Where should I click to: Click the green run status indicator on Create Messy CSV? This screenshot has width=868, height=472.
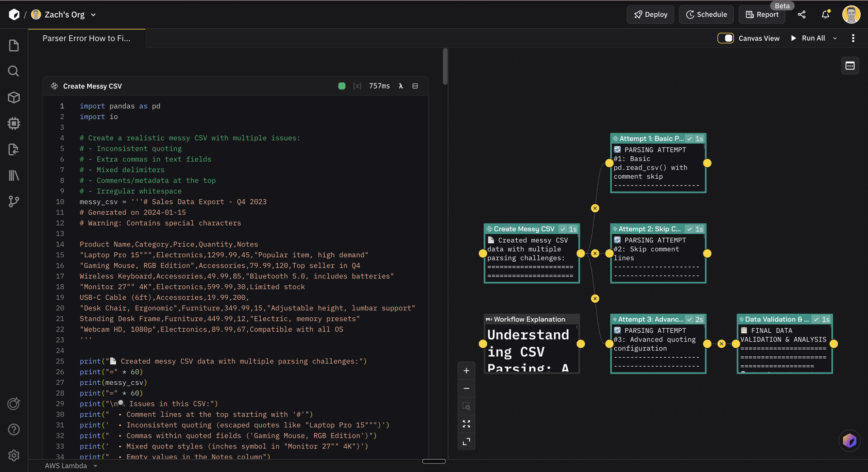(x=342, y=86)
